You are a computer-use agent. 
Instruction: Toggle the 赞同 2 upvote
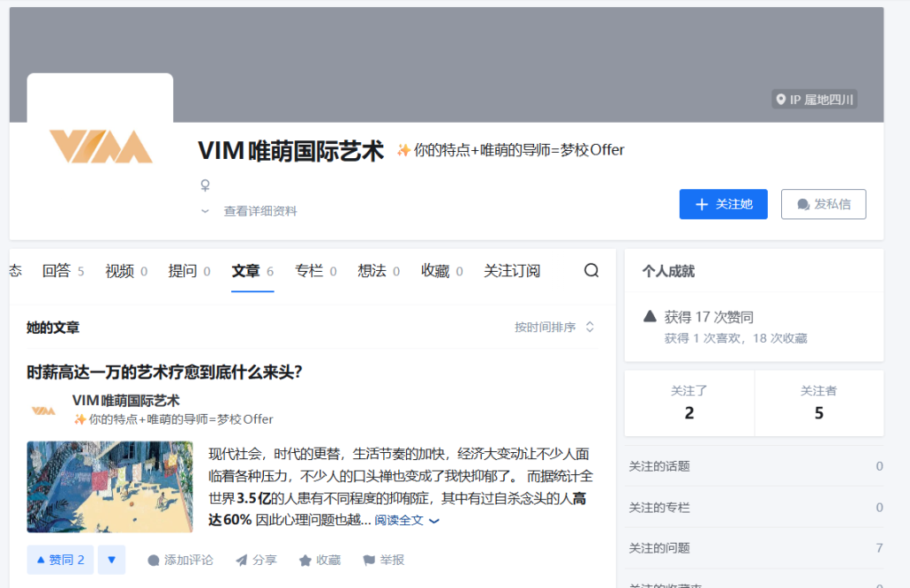[x=60, y=560]
